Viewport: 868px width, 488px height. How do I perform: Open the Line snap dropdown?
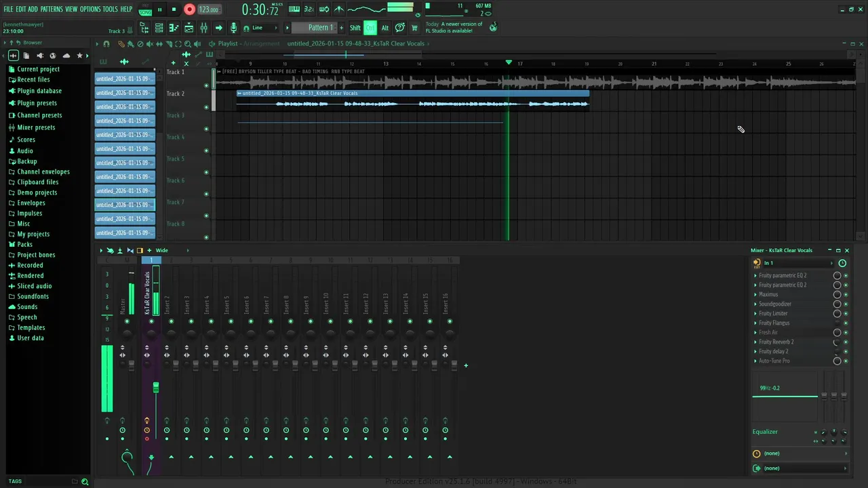(x=265, y=28)
